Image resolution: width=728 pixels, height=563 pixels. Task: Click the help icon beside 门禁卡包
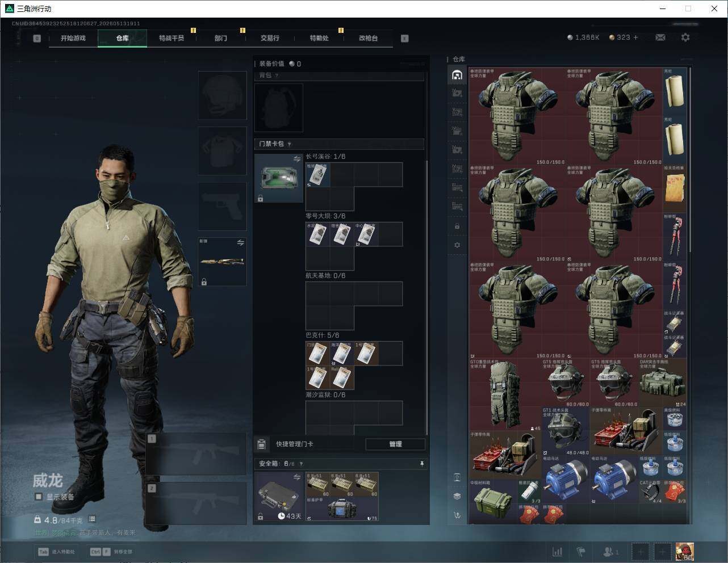(290, 144)
